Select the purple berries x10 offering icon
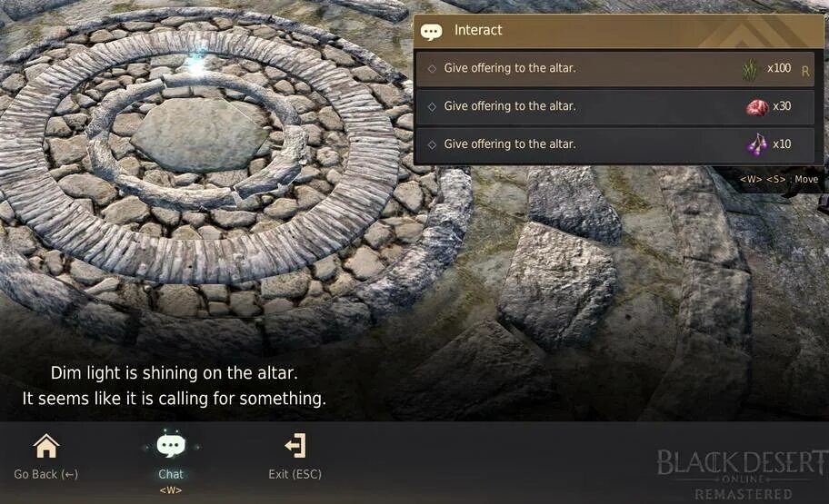This screenshot has width=829, height=504. [x=757, y=144]
